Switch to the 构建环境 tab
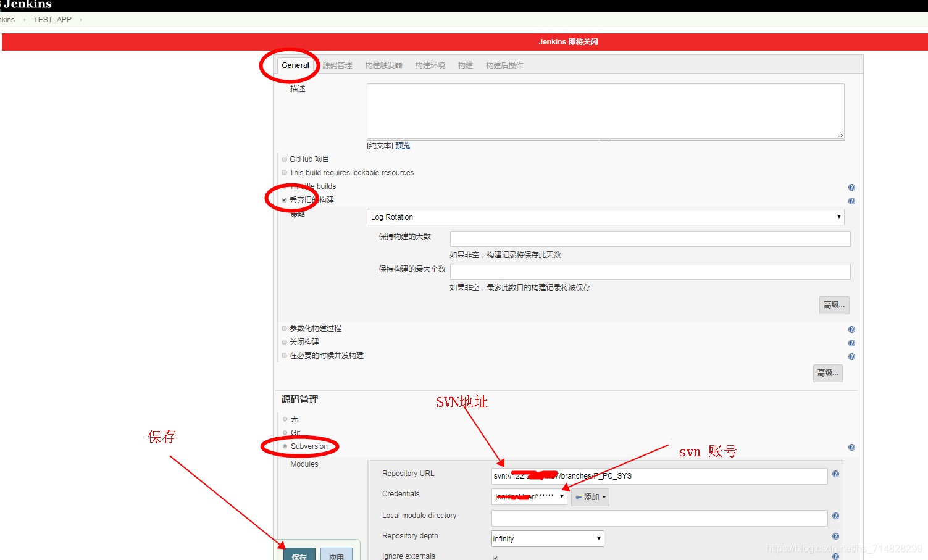928x560 pixels. point(430,65)
